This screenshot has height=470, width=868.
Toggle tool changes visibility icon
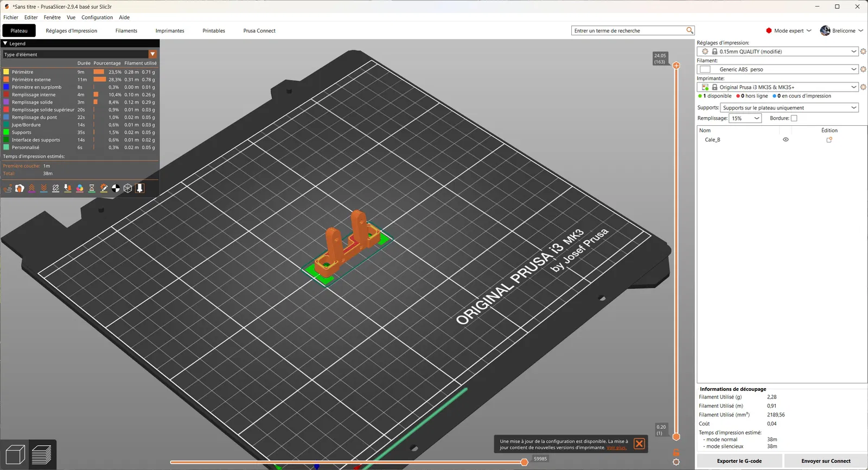[68, 188]
